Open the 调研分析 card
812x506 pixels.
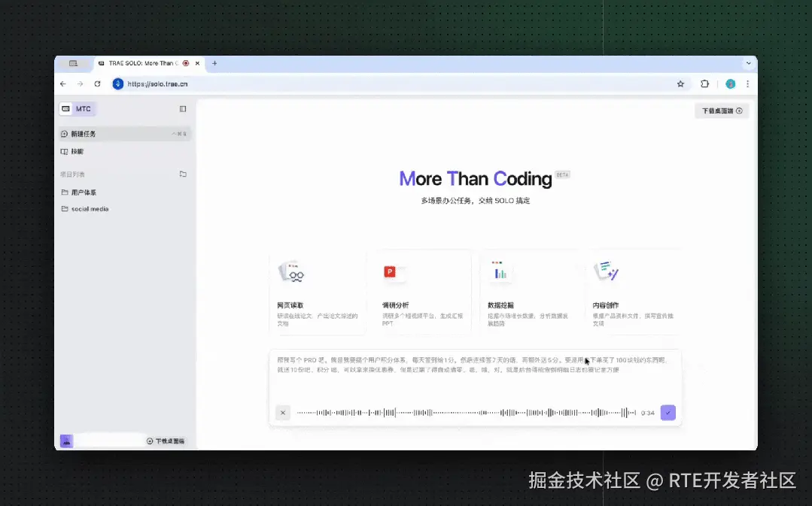(423, 292)
